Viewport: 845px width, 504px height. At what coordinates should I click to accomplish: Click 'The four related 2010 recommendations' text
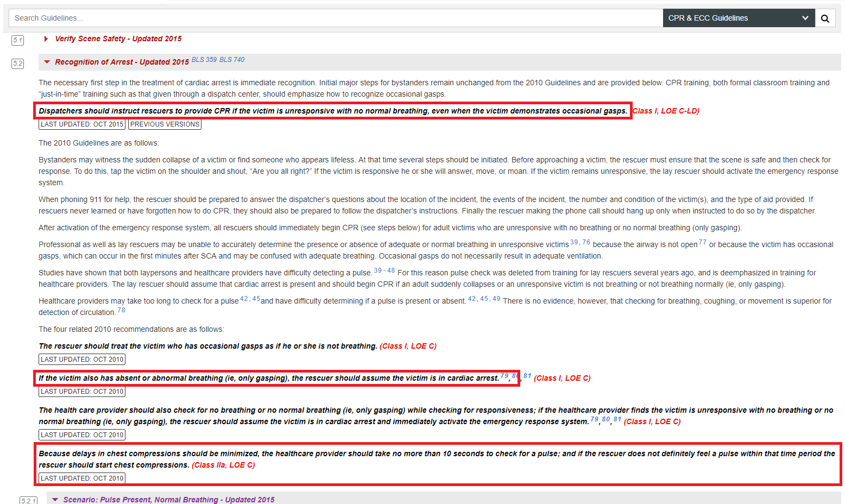coord(131,329)
